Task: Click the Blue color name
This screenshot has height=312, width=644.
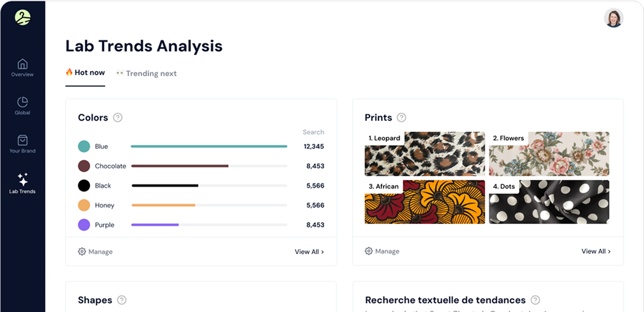Action: tap(101, 147)
